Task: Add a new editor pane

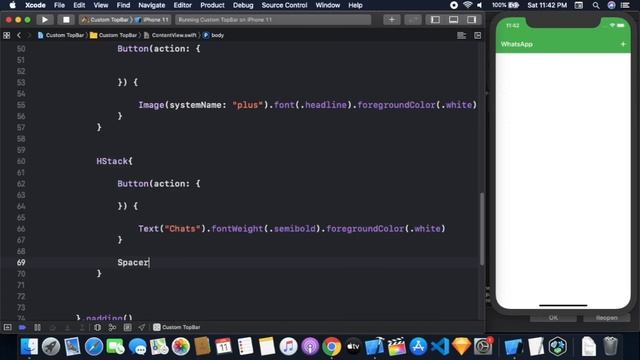Action: (478, 36)
